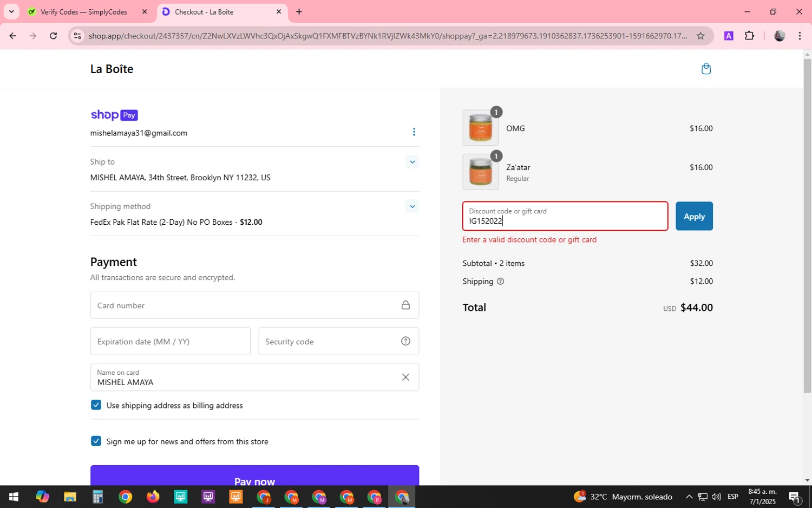This screenshot has width=812, height=508.
Task: Open the purple A extension
Action: 729,36
